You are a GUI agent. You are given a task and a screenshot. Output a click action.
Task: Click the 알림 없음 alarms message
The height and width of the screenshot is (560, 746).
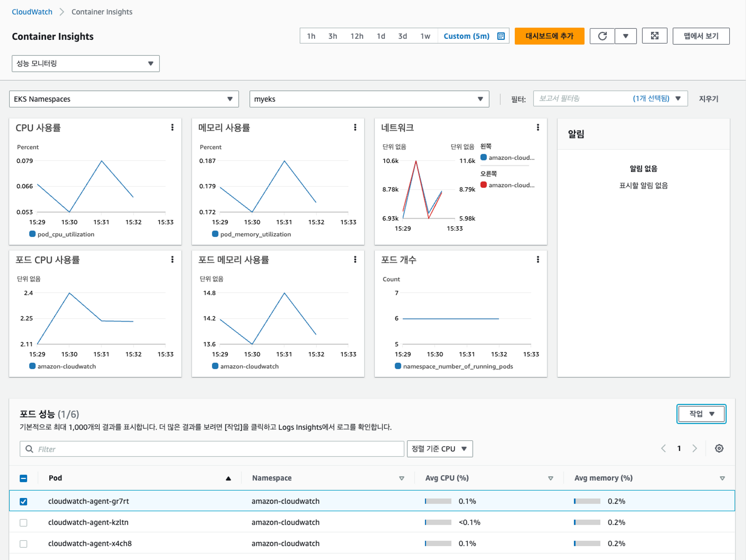[x=643, y=169]
